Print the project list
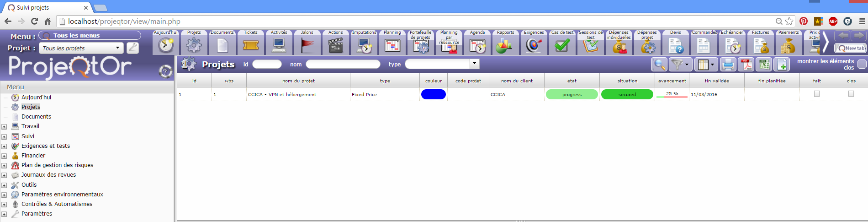Image resolution: width=868 pixels, height=222 pixels. (728, 65)
